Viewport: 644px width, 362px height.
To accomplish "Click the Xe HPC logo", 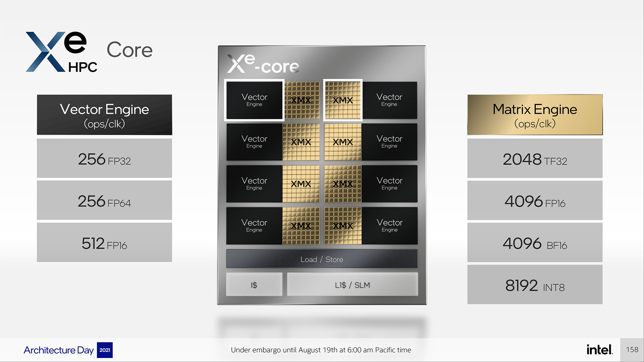I will pyautogui.click(x=61, y=52).
